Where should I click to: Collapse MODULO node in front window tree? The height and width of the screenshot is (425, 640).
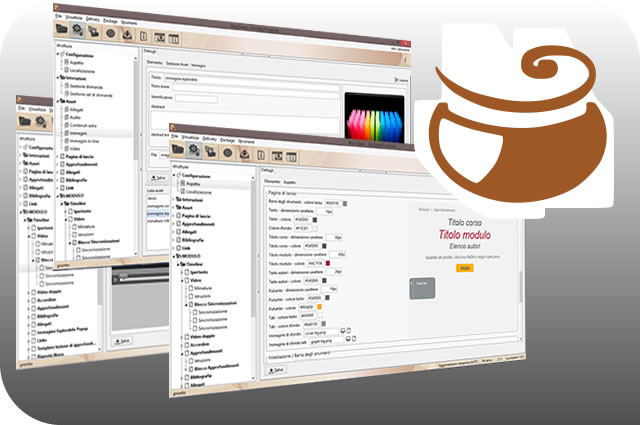click(174, 256)
